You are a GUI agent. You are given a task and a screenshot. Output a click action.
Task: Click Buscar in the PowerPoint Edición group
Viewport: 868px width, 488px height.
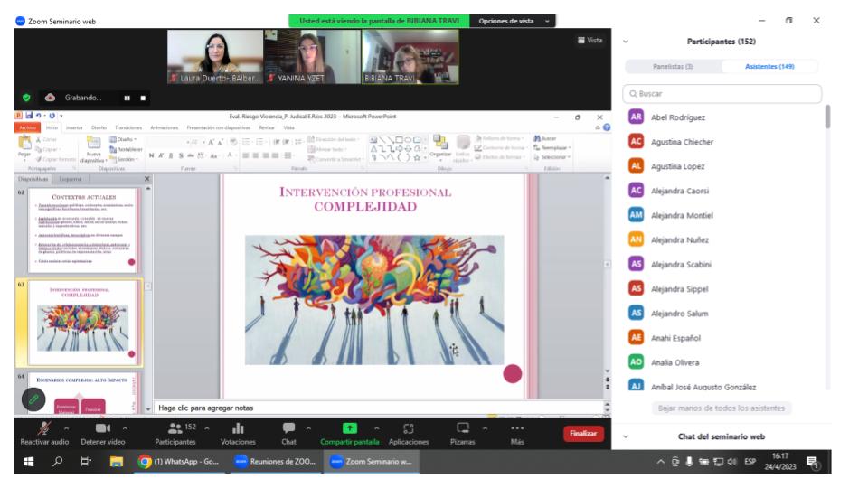coord(545,138)
